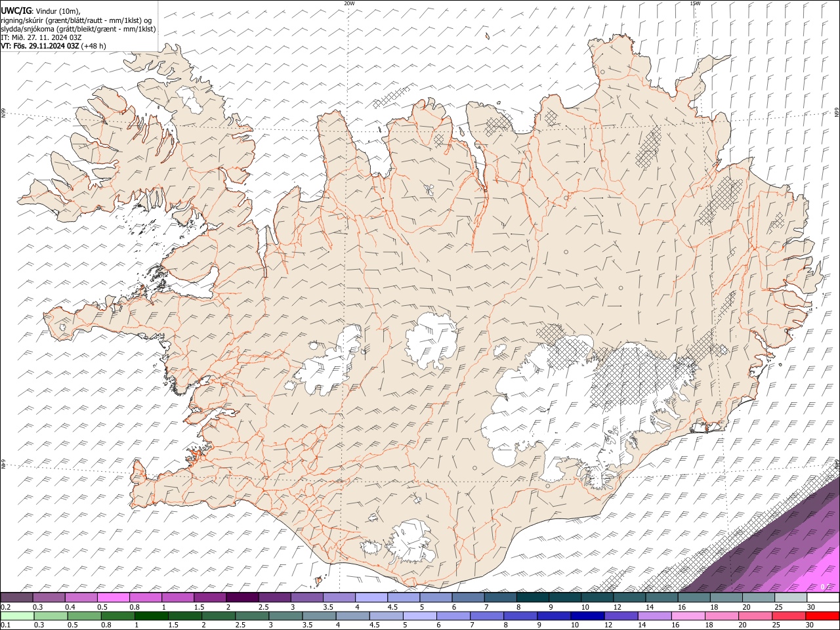Click the valid time 'VT: Fös. 29.11.2024 03Z'
This screenshot has width=840, height=630.
tap(40, 46)
